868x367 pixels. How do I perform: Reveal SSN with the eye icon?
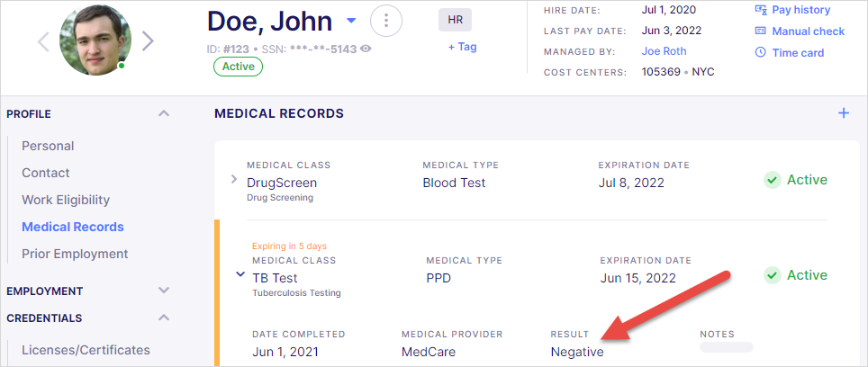[366, 49]
